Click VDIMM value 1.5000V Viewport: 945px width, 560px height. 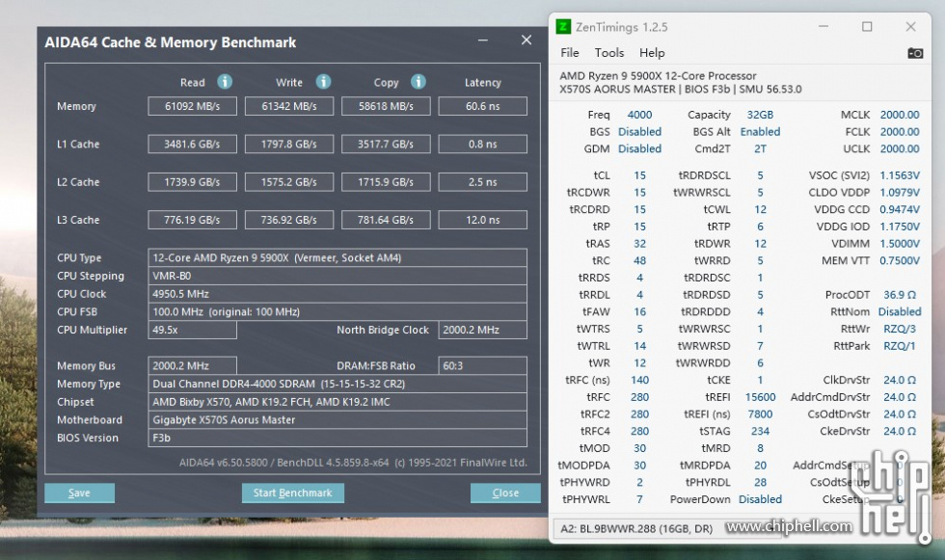point(899,243)
